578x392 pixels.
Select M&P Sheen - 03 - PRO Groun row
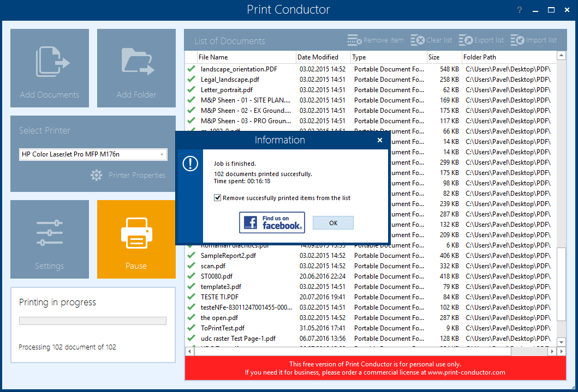tap(370, 120)
